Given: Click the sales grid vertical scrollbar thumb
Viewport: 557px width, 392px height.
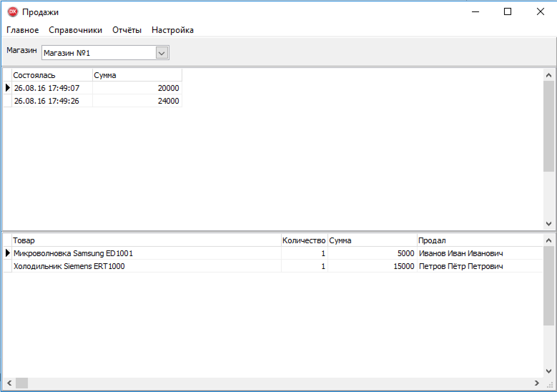Looking at the screenshot, I should pyautogui.click(x=549, y=126).
